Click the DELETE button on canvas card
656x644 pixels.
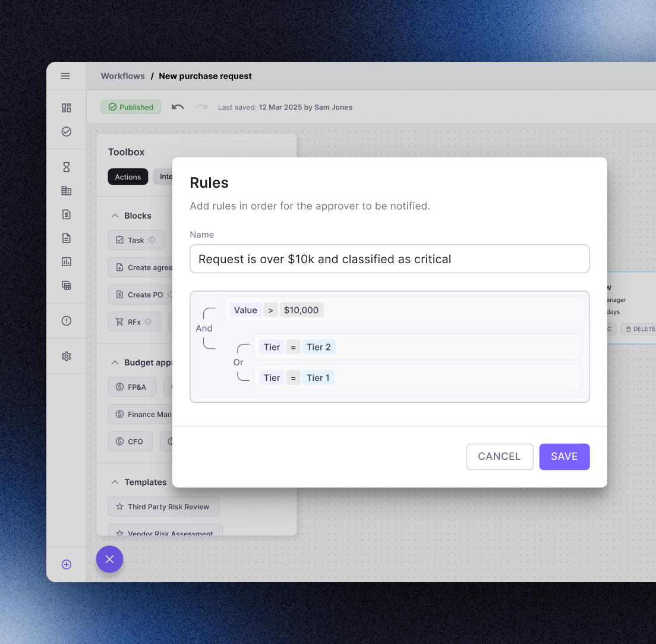pyautogui.click(x=639, y=329)
